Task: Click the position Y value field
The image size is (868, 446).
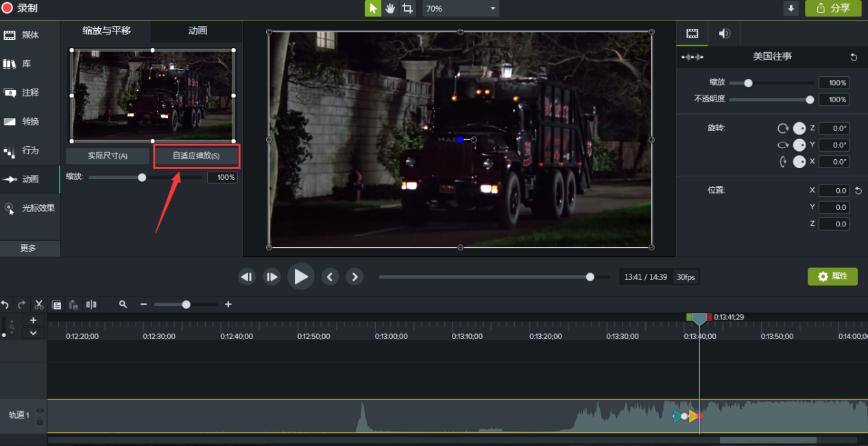Action: pyautogui.click(x=834, y=207)
